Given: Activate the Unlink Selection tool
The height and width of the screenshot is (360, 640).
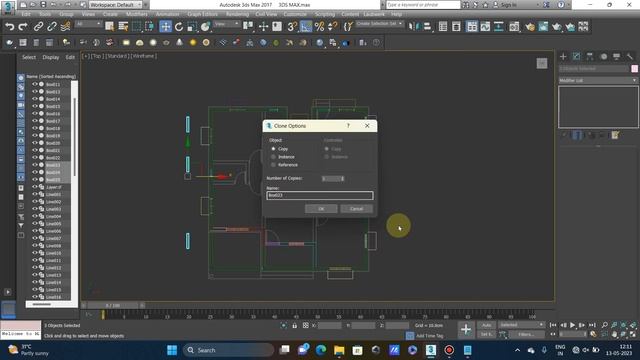Looking at the screenshot, I should (x=52, y=27).
